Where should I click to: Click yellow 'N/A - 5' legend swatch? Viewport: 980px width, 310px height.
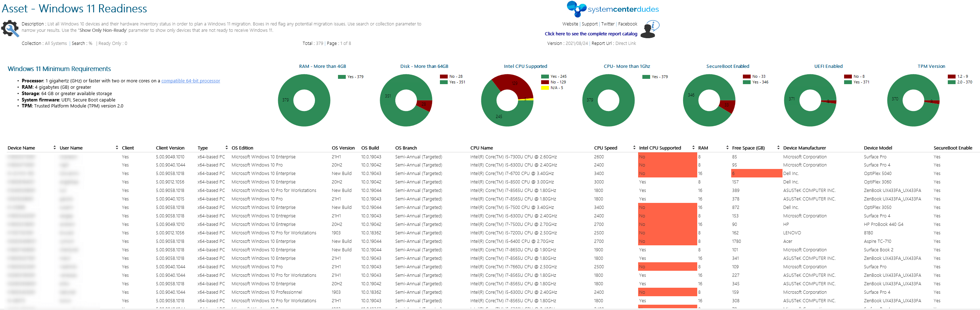pos(545,88)
